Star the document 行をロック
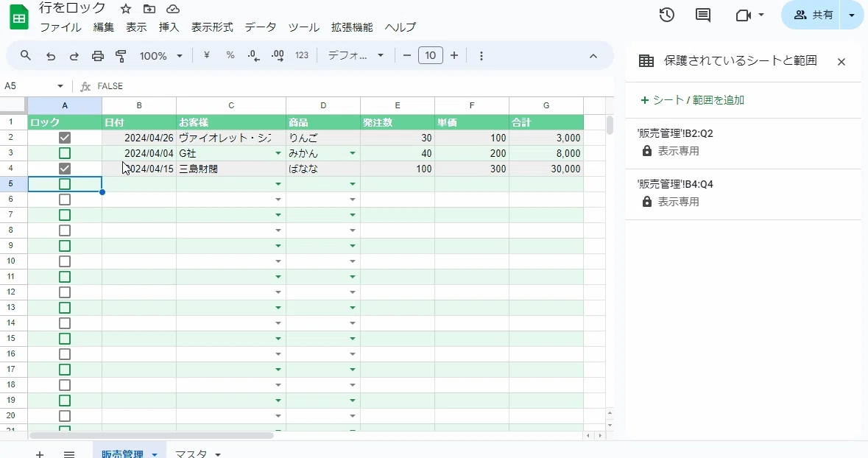Viewport: 868px width, 458px height. point(126,9)
